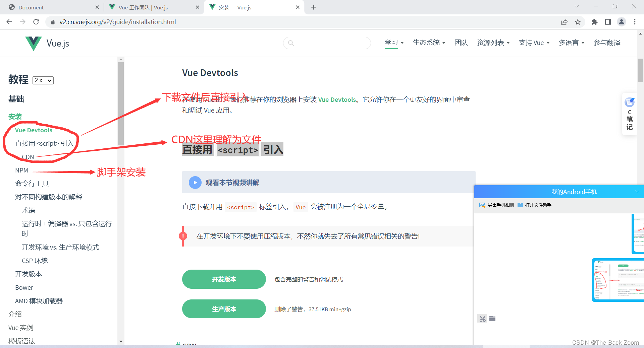Click the 开发版本 download button
The height and width of the screenshot is (348, 644).
click(224, 279)
